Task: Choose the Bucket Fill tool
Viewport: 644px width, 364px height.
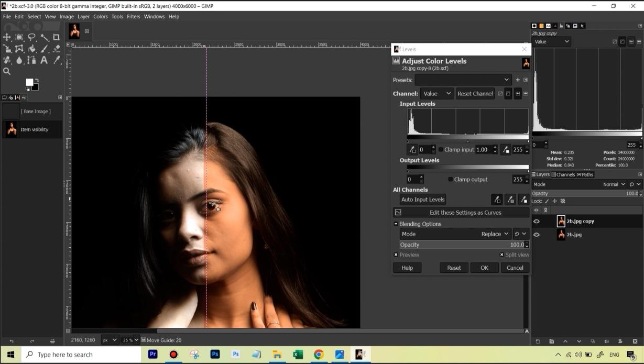Action: (32, 49)
